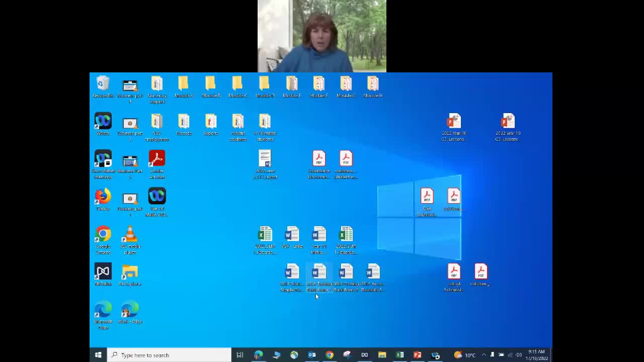Screen dimensions: 644x362
Task: Click the Outlook icon in the taskbar
Action: click(312, 355)
